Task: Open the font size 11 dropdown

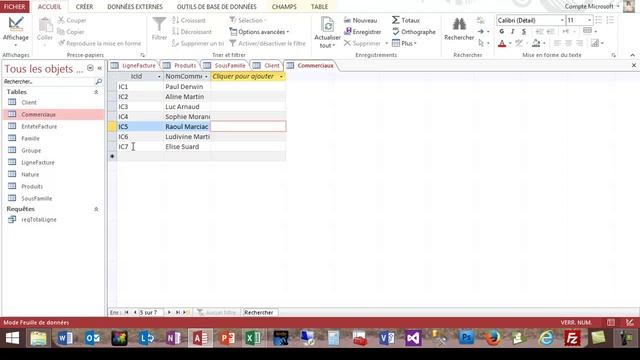Action: (589, 20)
